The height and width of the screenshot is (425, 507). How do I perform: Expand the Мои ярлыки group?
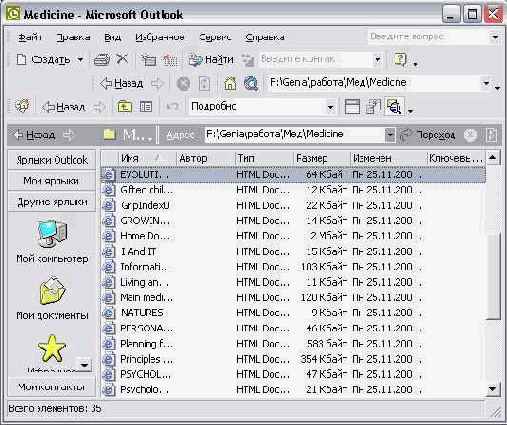coord(52,181)
